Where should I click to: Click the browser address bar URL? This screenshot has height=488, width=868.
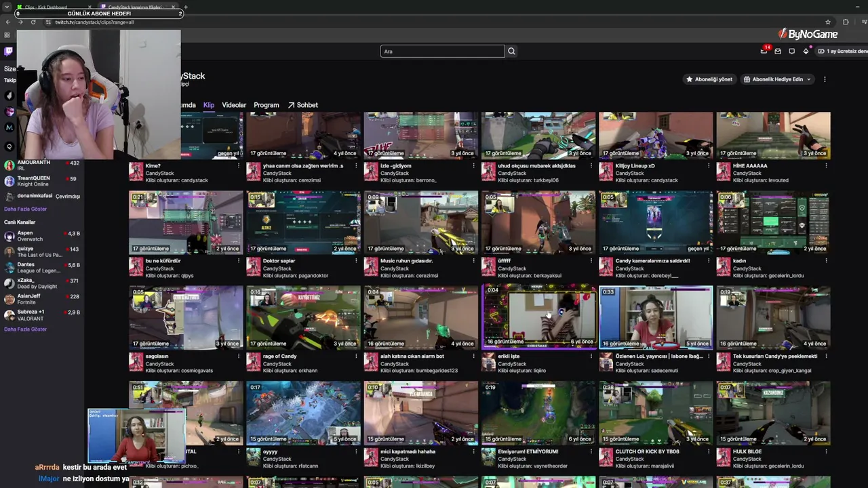click(94, 22)
